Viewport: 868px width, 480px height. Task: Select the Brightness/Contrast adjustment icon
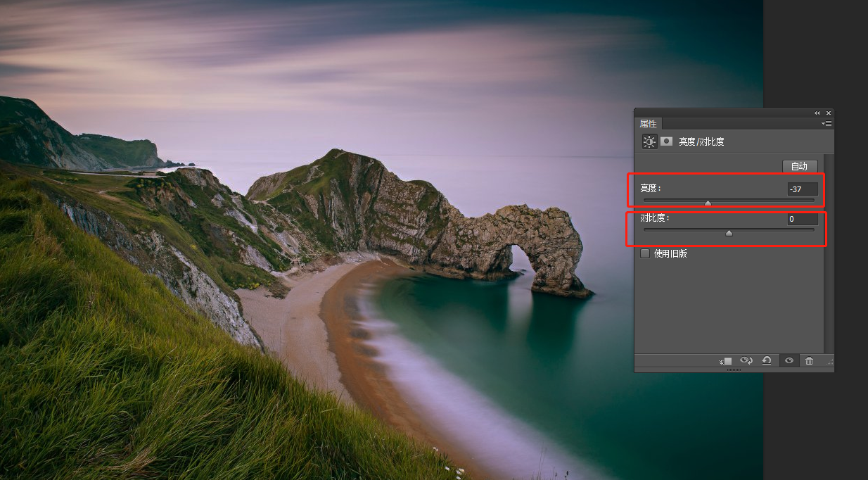(649, 141)
